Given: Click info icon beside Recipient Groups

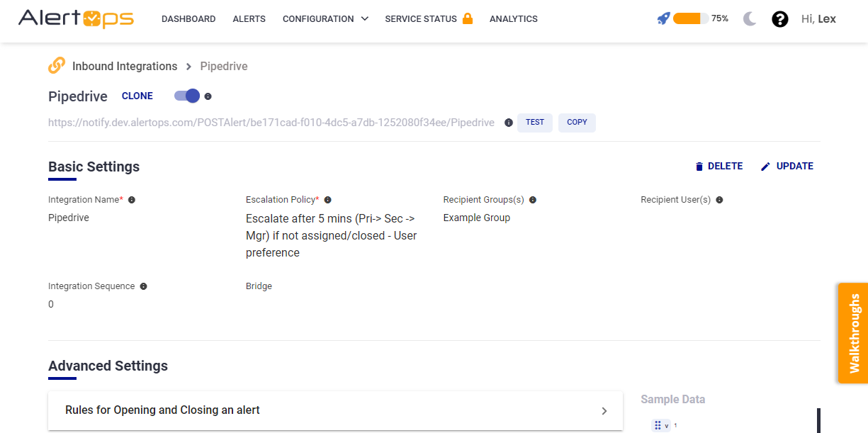Looking at the screenshot, I should [533, 200].
